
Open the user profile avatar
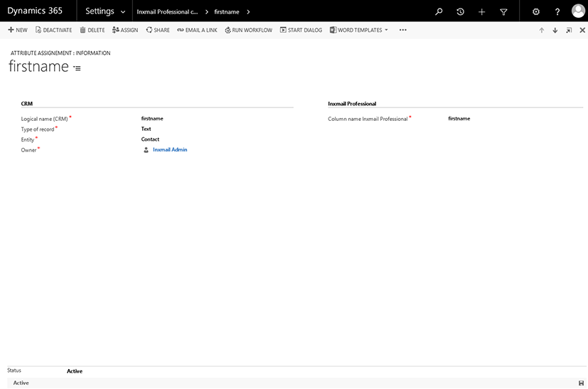click(578, 11)
